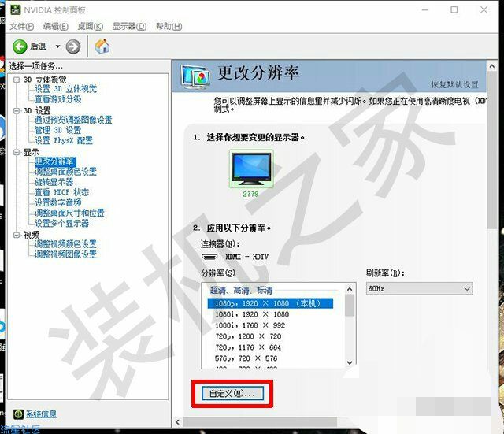The image size is (504, 434).
Task: Open the 显示器(D) menu
Action: pyautogui.click(x=129, y=26)
